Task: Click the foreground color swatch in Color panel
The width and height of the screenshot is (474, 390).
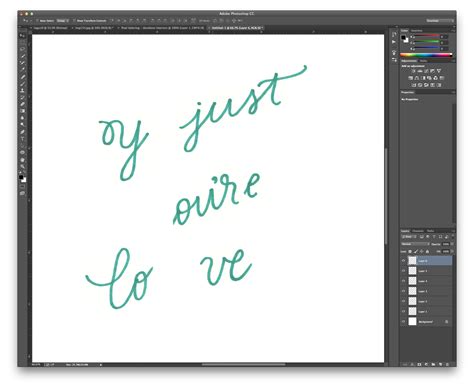Action: (404, 37)
